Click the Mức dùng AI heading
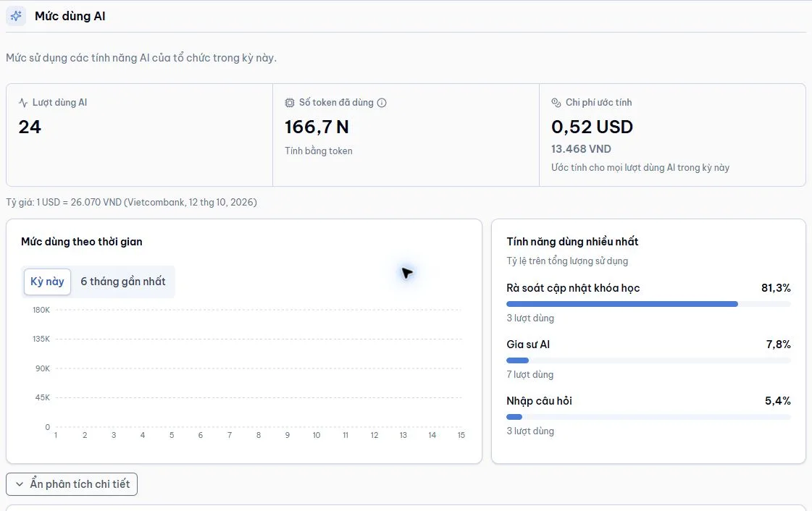 coord(70,16)
